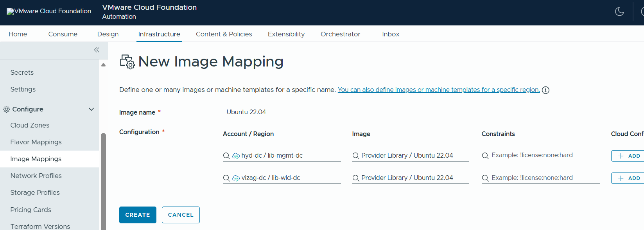Screen dimensions: 644x230
Task: Collapse the left sidebar with double chevron
Action: pyautogui.click(x=97, y=50)
